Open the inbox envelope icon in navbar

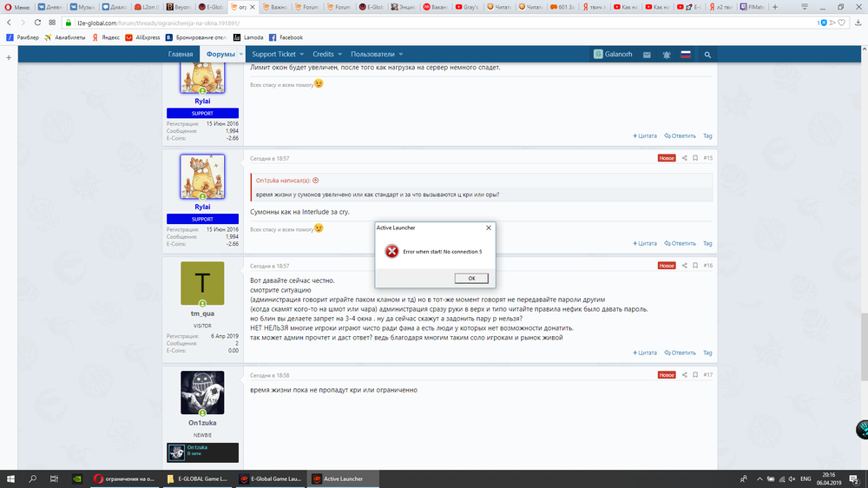648,55
